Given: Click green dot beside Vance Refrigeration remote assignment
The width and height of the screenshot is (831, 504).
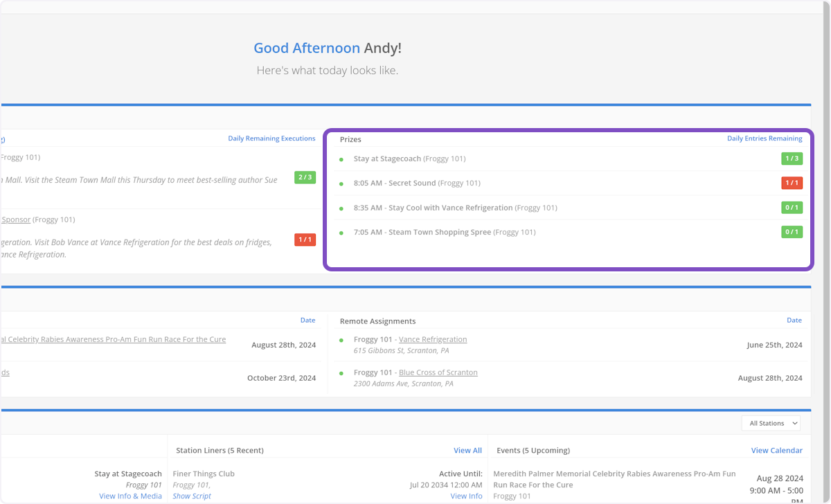Looking at the screenshot, I should point(341,341).
